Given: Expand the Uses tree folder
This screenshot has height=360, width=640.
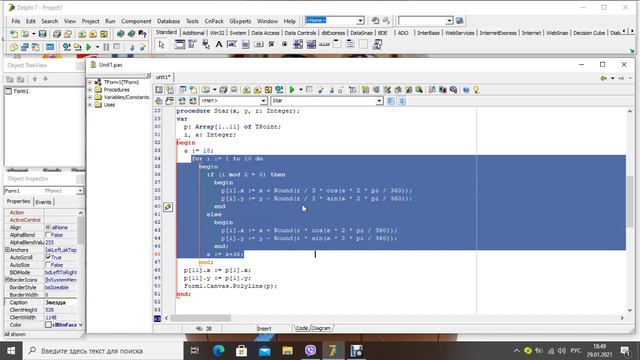Looking at the screenshot, I should point(90,104).
